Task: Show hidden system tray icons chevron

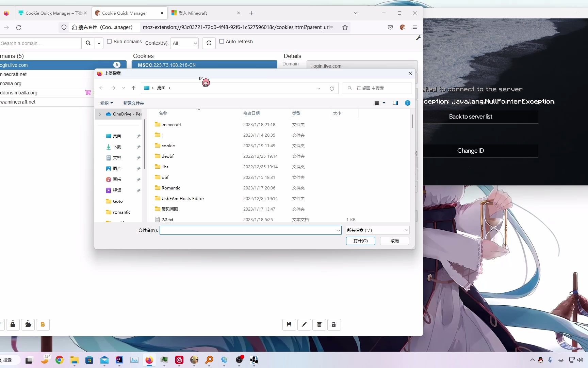Action: pos(532,360)
